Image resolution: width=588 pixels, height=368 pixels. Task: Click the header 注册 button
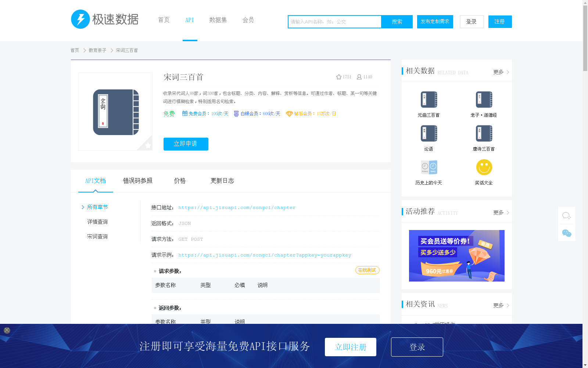coord(500,22)
